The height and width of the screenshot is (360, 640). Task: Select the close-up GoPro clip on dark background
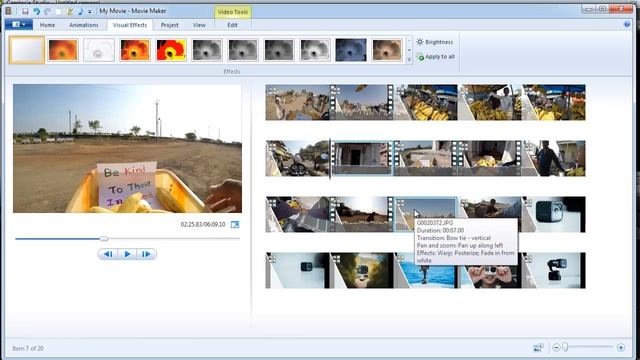553,214
